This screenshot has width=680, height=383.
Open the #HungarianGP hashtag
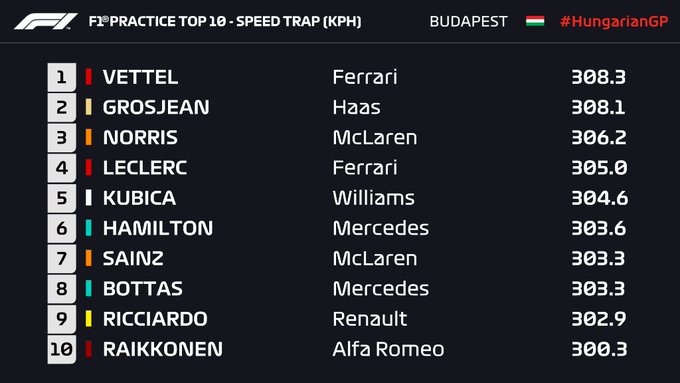click(x=614, y=21)
